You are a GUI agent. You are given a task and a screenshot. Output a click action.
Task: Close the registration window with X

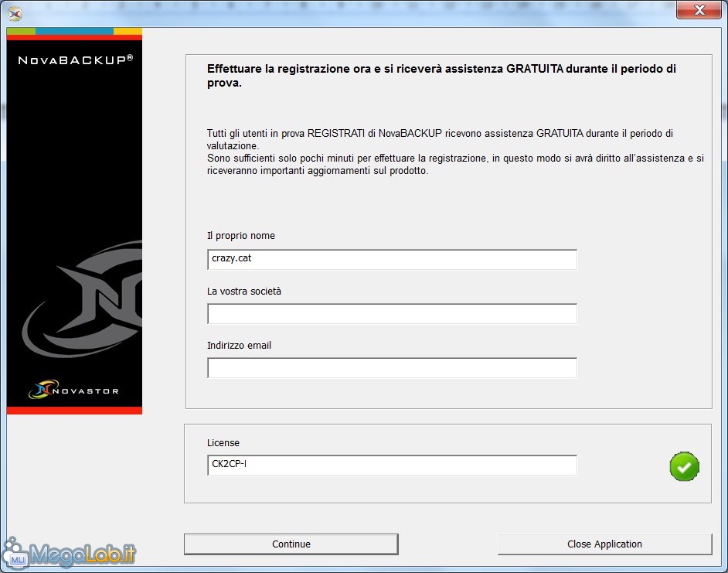699,10
